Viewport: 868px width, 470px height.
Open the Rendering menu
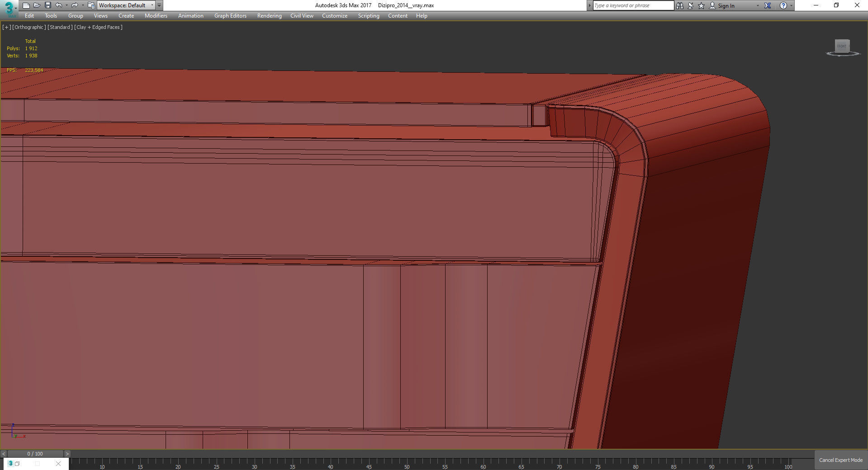[270, 16]
